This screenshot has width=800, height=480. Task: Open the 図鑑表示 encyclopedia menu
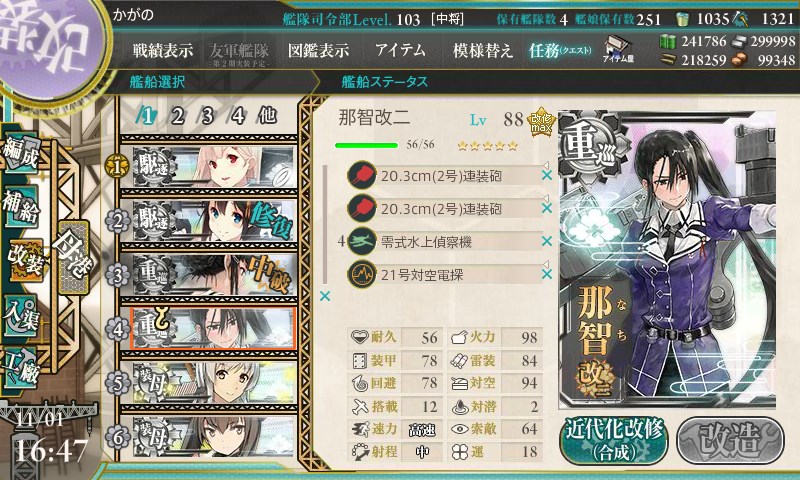point(318,50)
